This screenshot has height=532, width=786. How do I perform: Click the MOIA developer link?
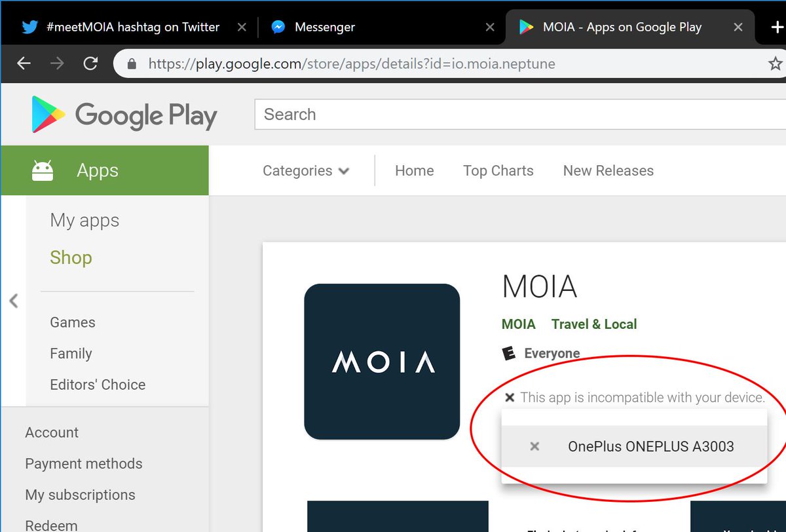click(x=519, y=324)
